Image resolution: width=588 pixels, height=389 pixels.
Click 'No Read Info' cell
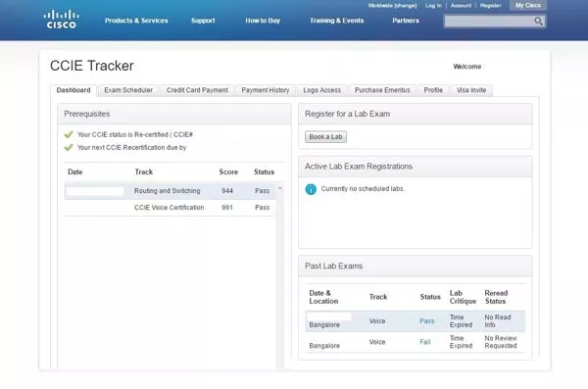coord(498,321)
